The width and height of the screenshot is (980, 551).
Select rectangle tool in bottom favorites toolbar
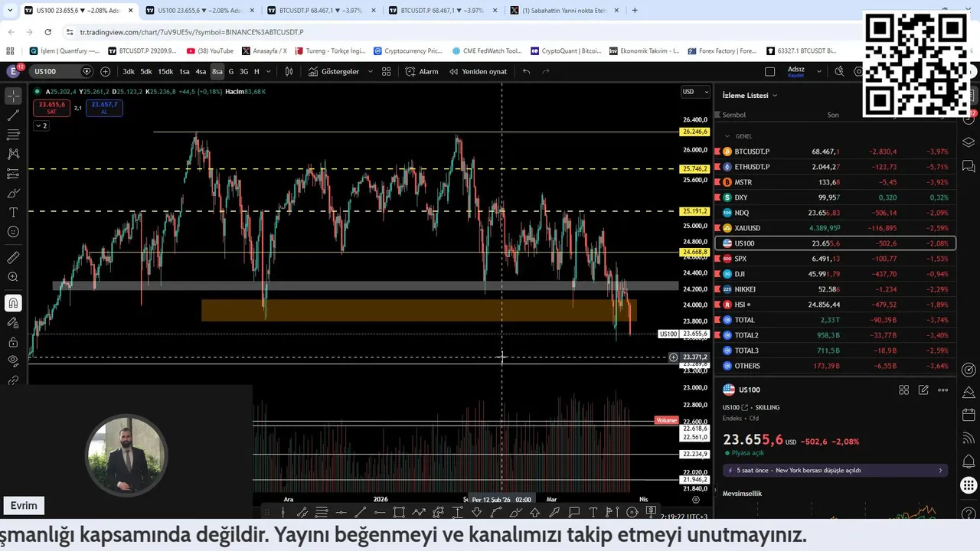click(399, 512)
